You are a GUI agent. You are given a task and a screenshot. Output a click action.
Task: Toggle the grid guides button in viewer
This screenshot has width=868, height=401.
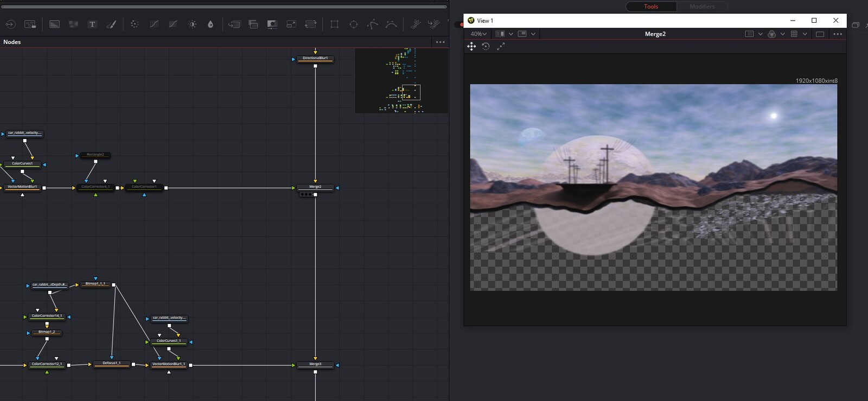pyautogui.click(x=794, y=34)
